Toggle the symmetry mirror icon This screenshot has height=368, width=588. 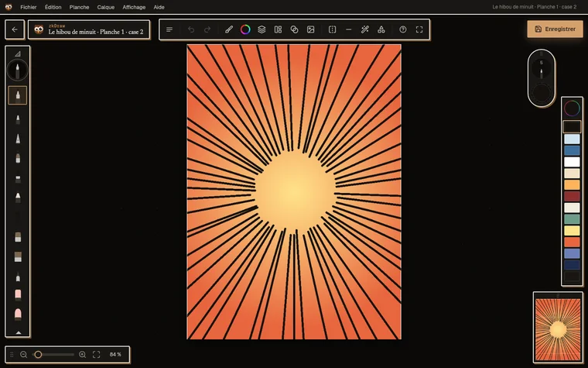332,29
